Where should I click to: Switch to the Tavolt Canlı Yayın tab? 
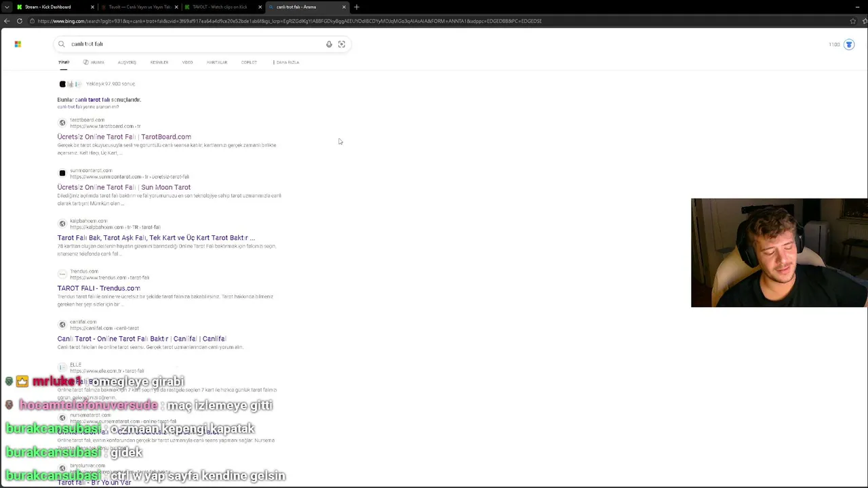click(x=140, y=7)
